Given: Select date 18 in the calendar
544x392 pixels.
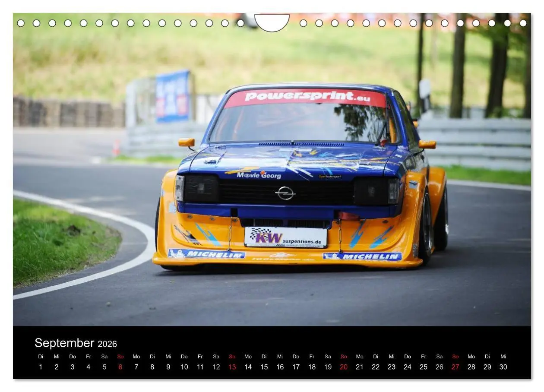Looking at the screenshot, I should [312, 367].
